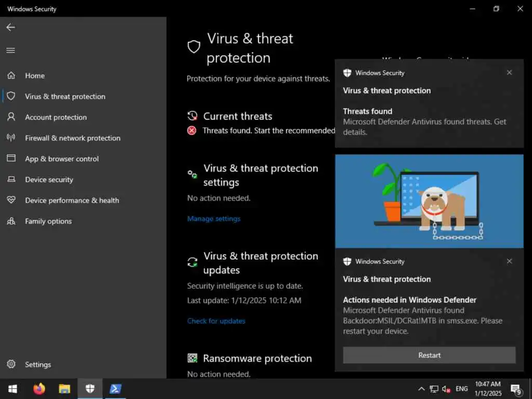Open the hamburger navigation menu

coord(10,50)
